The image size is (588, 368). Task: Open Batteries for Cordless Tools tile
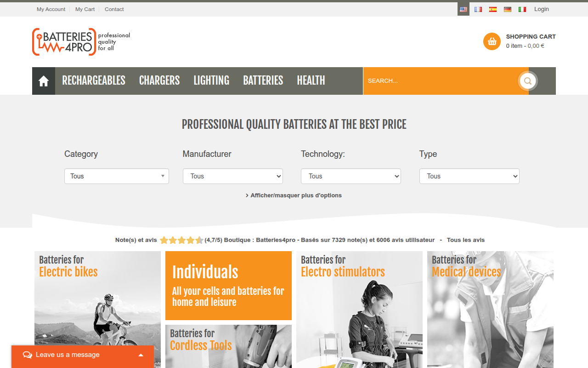[x=228, y=346]
